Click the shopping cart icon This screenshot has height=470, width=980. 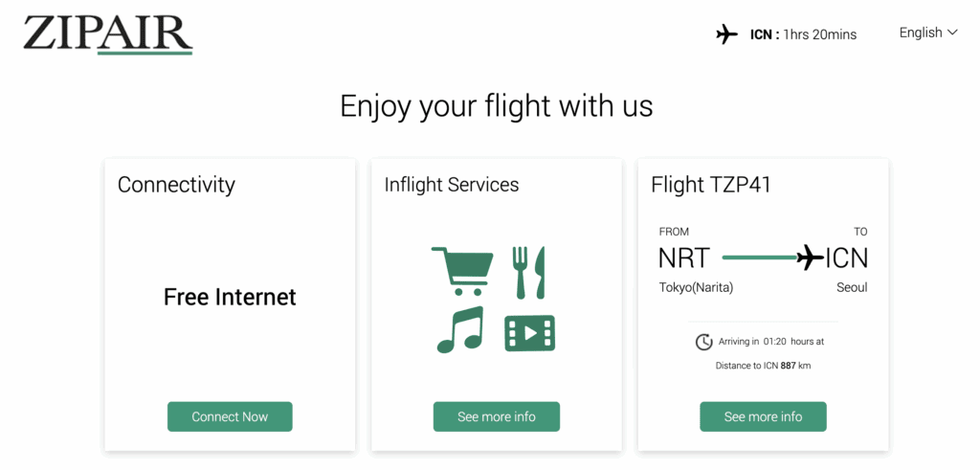pos(462,271)
